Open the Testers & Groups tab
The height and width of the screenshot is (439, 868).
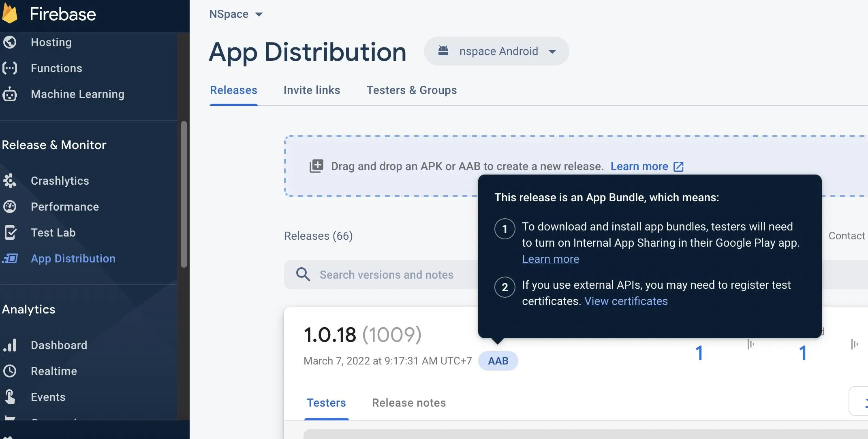(x=411, y=90)
